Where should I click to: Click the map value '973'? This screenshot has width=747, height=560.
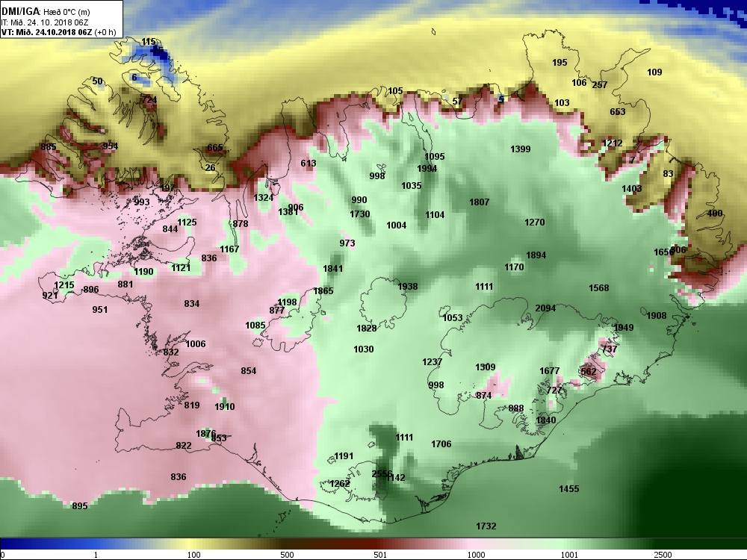click(x=347, y=243)
